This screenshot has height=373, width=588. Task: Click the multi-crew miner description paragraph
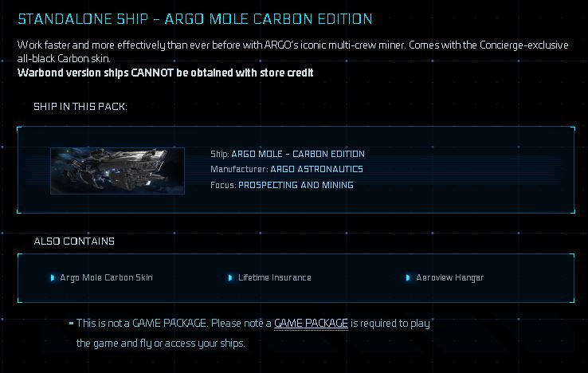pyautogui.click(x=292, y=52)
